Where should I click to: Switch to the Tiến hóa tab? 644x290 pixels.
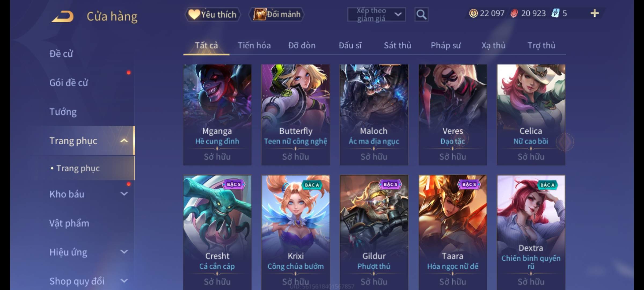(x=254, y=45)
